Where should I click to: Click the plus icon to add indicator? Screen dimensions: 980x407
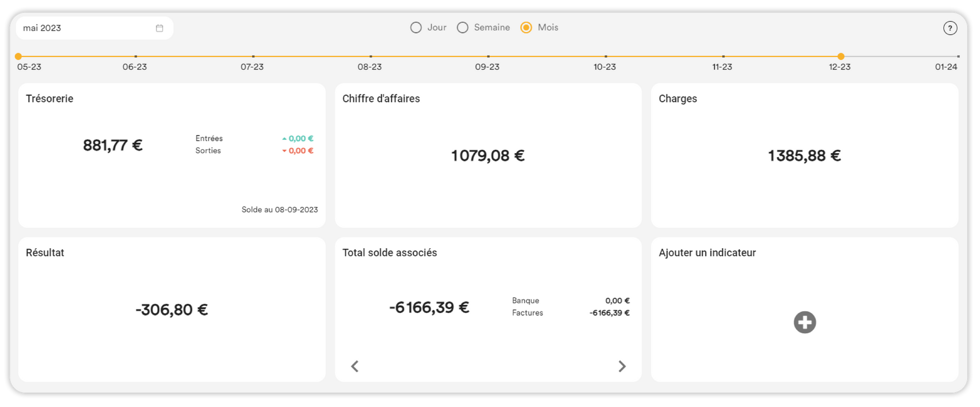point(804,322)
